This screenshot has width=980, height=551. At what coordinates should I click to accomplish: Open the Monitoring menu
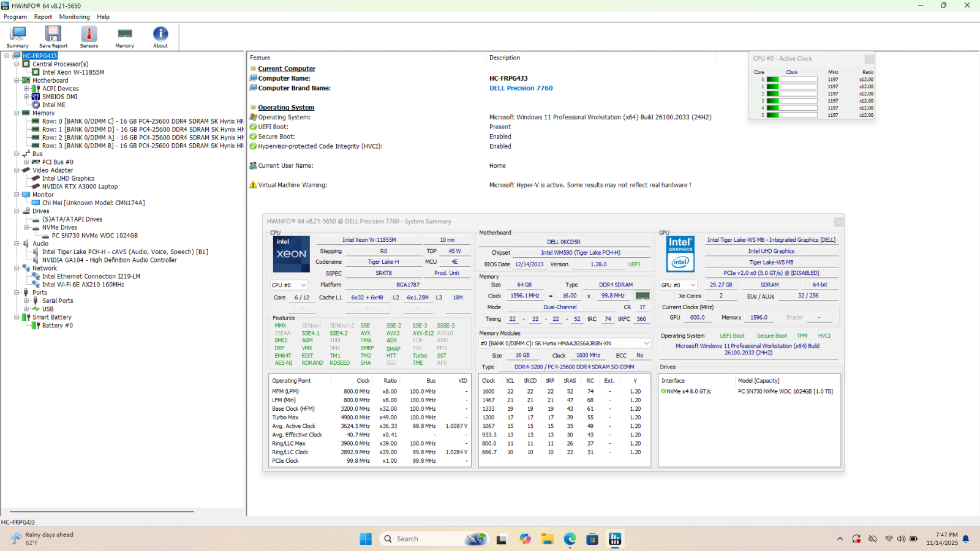tap(74, 17)
